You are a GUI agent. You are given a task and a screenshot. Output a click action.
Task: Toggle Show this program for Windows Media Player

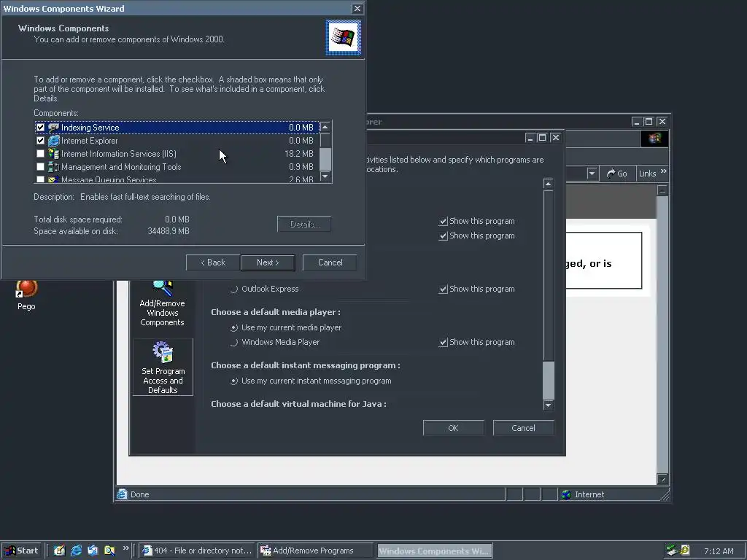coord(443,343)
